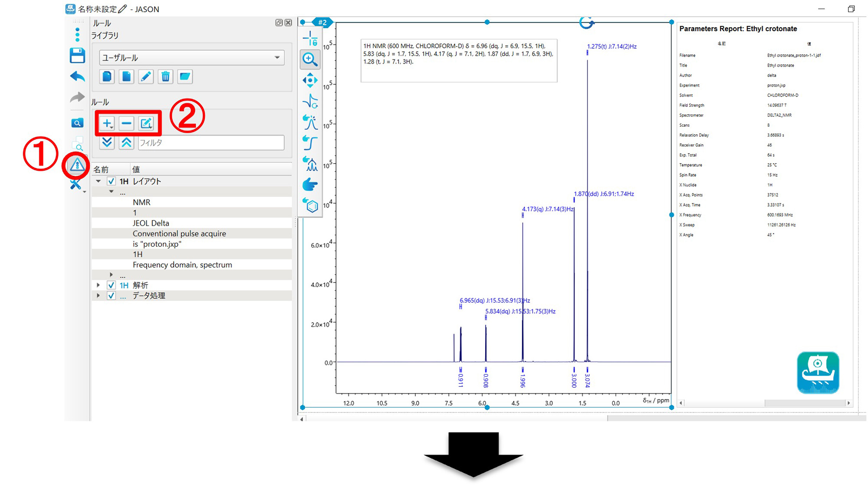Open the ユーザルール dropdown
Screen dimensions: 868x487
(191, 58)
